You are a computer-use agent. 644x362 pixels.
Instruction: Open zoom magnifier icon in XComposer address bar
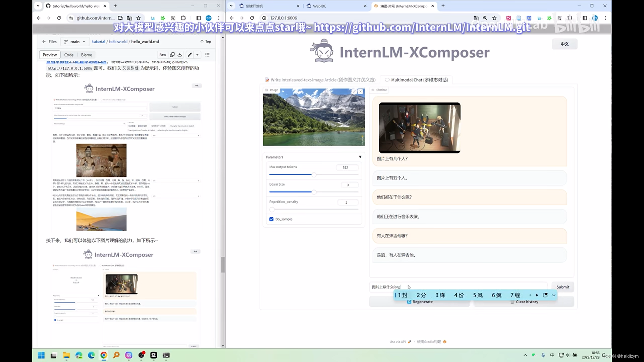(x=485, y=18)
